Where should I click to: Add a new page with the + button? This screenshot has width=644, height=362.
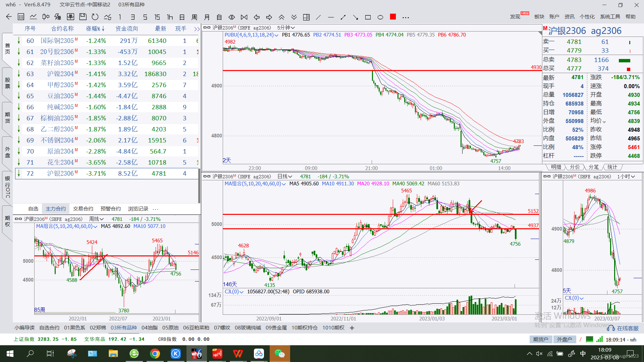coord(352,328)
